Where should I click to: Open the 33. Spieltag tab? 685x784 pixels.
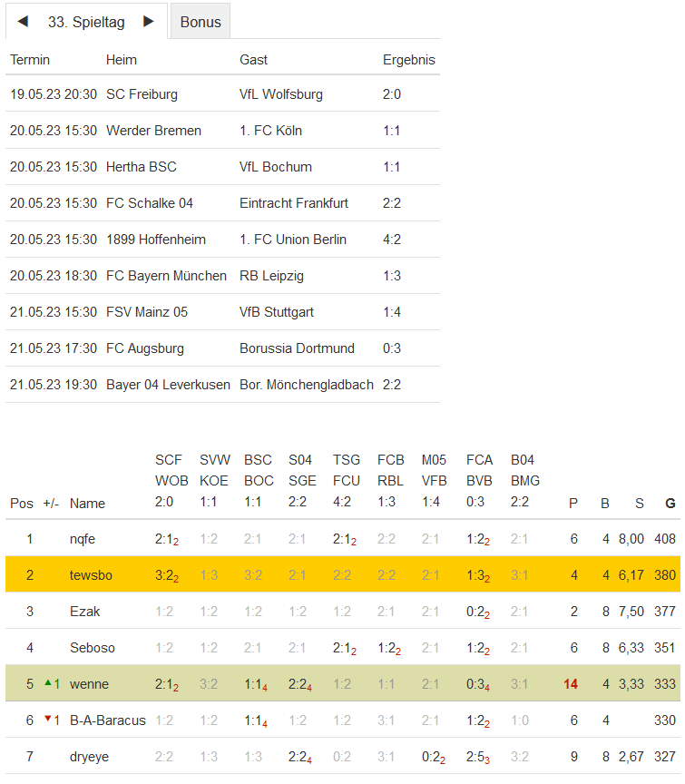pyautogui.click(x=86, y=22)
